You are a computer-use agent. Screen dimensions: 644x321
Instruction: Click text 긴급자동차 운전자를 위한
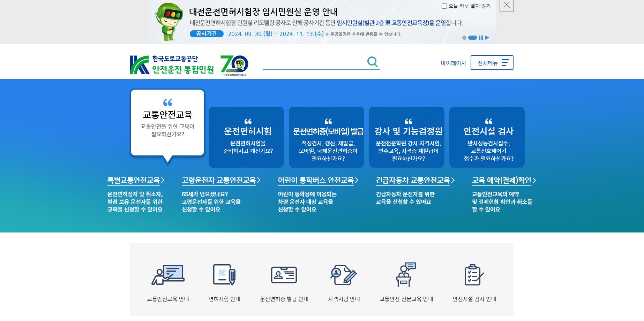click(x=405, y=194)
